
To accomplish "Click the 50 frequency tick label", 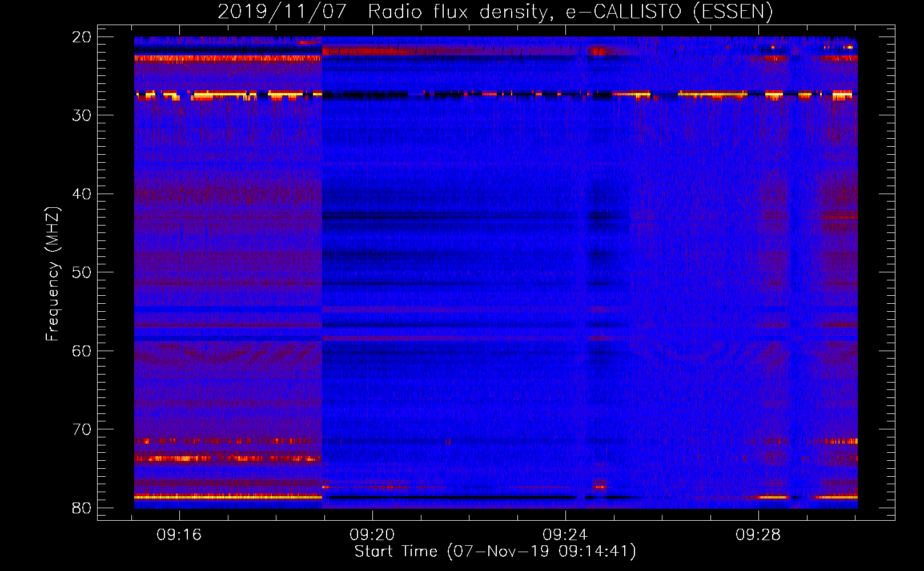I will pyautogui.click(x=82, y=272).
